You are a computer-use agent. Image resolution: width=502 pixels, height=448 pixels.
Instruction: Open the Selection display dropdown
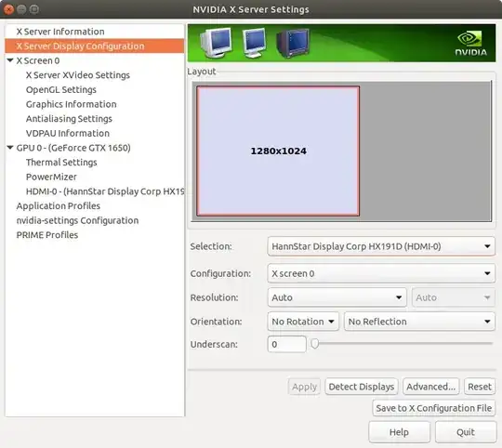(x=381, y=246)
